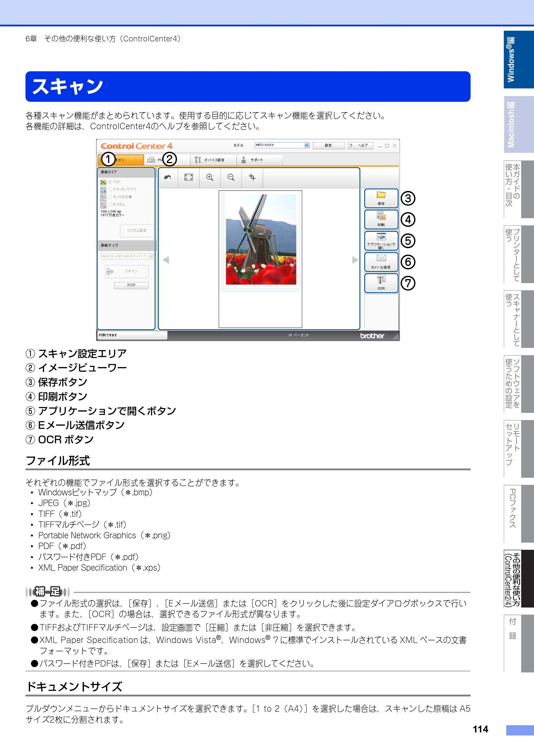Click the テキスト/グラフ document icon
534x756 pixels.
(103, 190)
